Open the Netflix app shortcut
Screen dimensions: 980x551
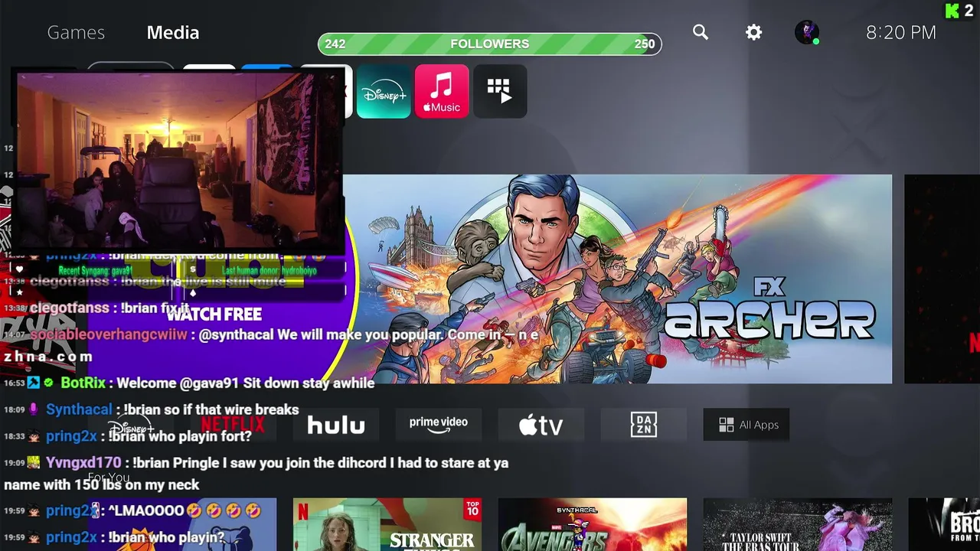click(x=234, y=425)
